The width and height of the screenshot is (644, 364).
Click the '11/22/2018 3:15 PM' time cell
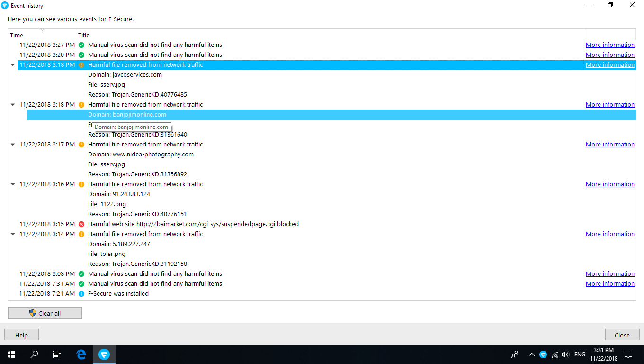[x=47, y=224]
